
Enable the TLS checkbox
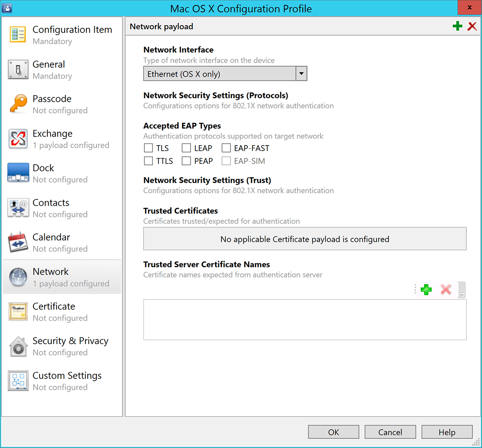(149, 148)
